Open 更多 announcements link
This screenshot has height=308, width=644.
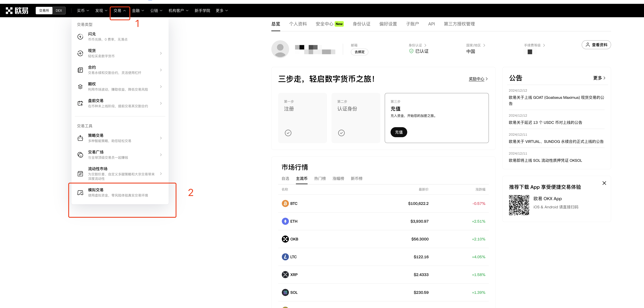(x=599, y=78)
